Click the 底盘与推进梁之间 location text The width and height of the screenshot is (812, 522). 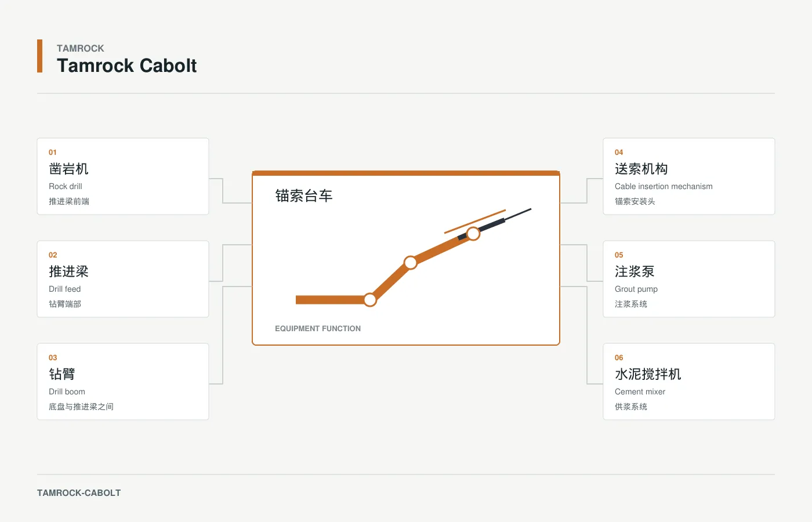(81, 407)
